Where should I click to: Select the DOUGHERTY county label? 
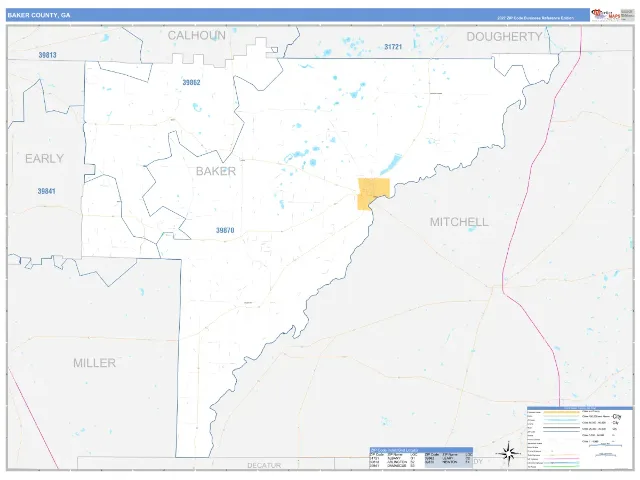(504, 37)
